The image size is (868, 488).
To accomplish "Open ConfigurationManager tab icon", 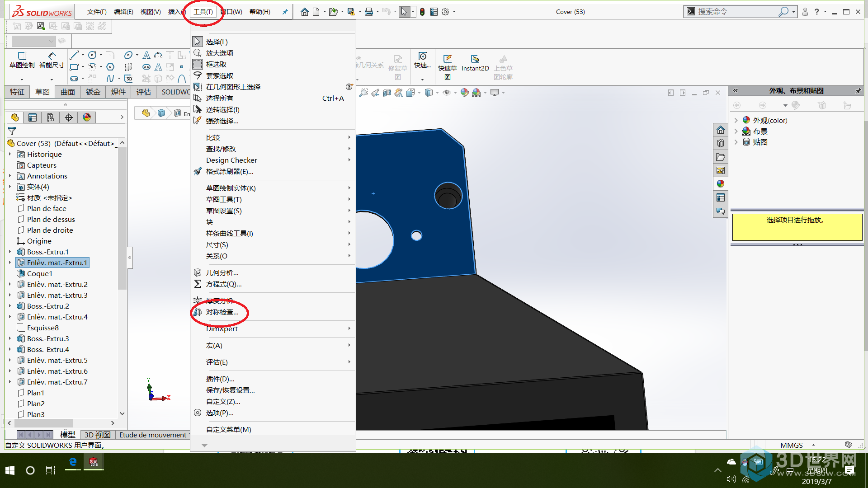I will 51,117.
